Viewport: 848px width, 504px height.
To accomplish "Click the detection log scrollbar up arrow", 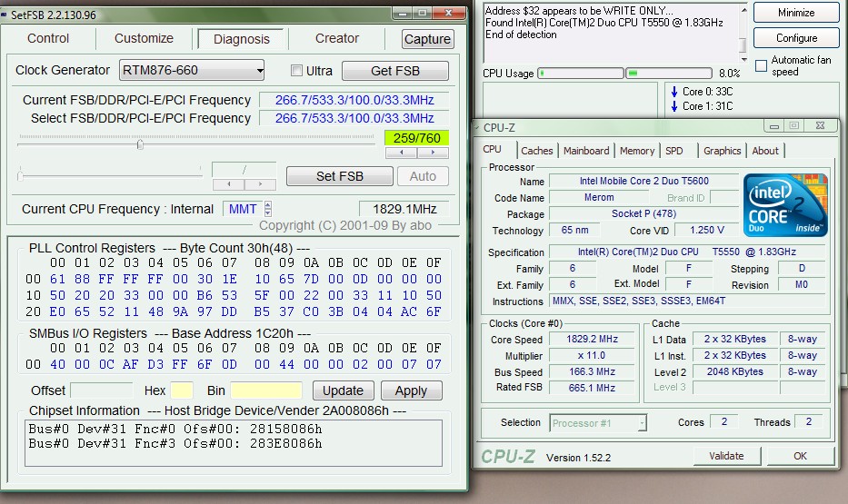I will [x=743, y=10].
